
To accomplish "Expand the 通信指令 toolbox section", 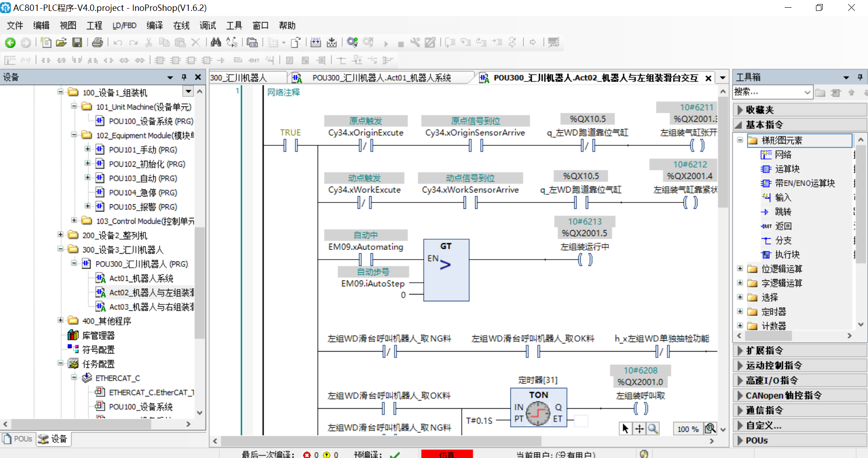I will tap(800, 410).
